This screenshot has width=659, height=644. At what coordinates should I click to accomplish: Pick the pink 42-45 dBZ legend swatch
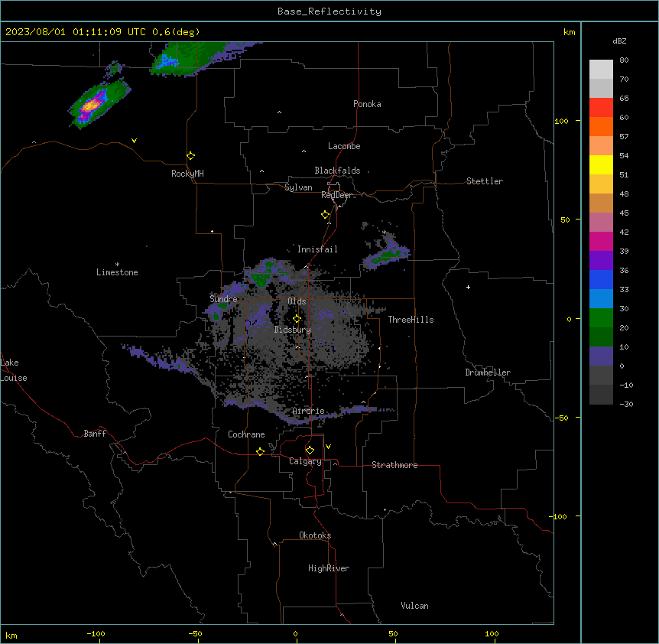[601, 222]
